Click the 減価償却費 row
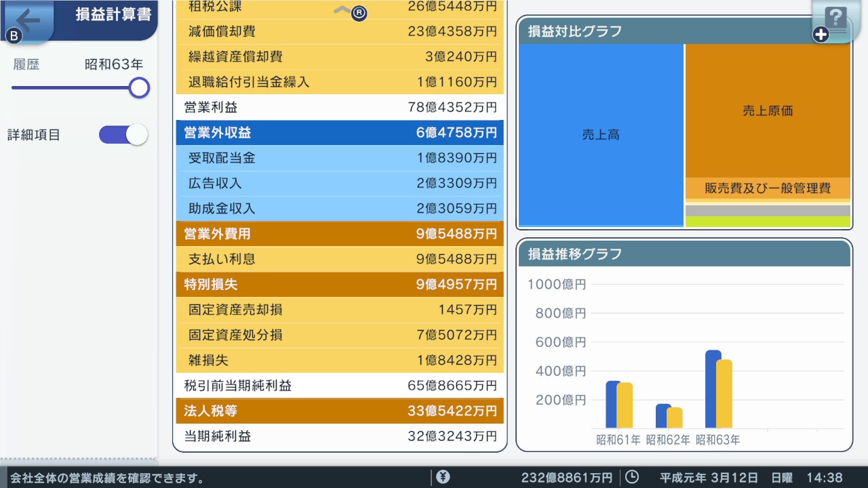This screenshot has width=868, height=488. [340, 31]
